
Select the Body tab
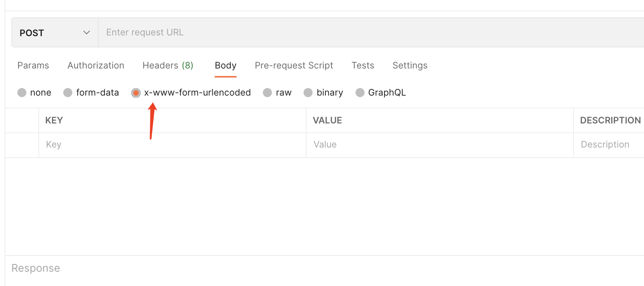pyautogui.click(x=225, y=65)
